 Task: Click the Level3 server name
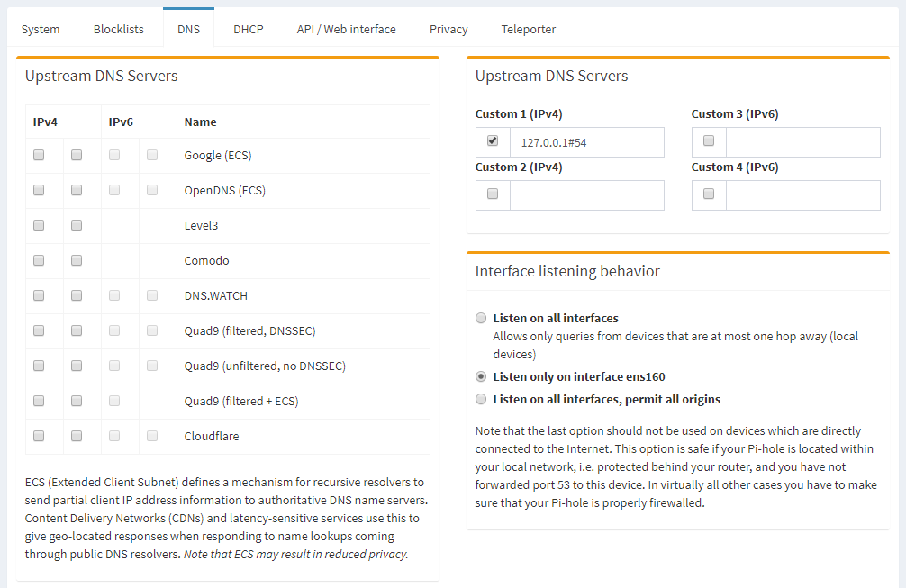point(201,225)
